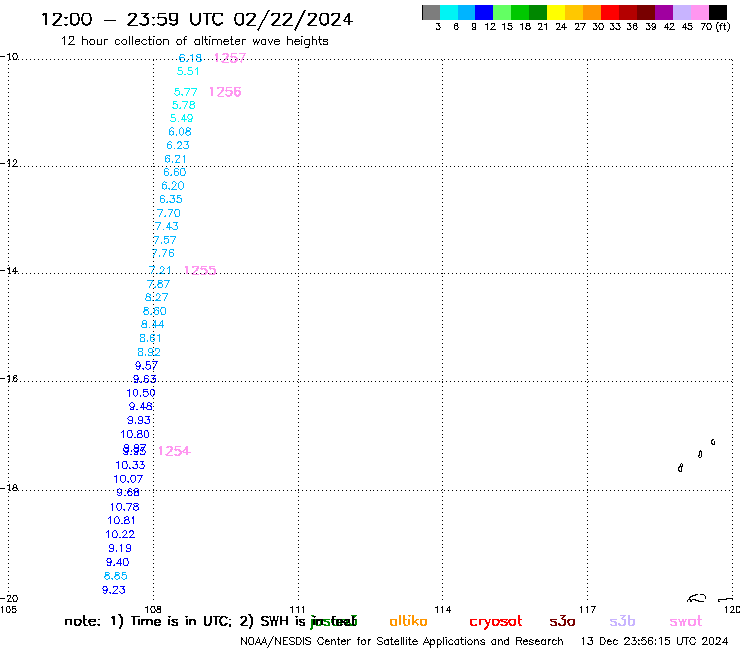Click the value 10.07
740x650 pixels.
pyautogui.click(x=128, y=479)
